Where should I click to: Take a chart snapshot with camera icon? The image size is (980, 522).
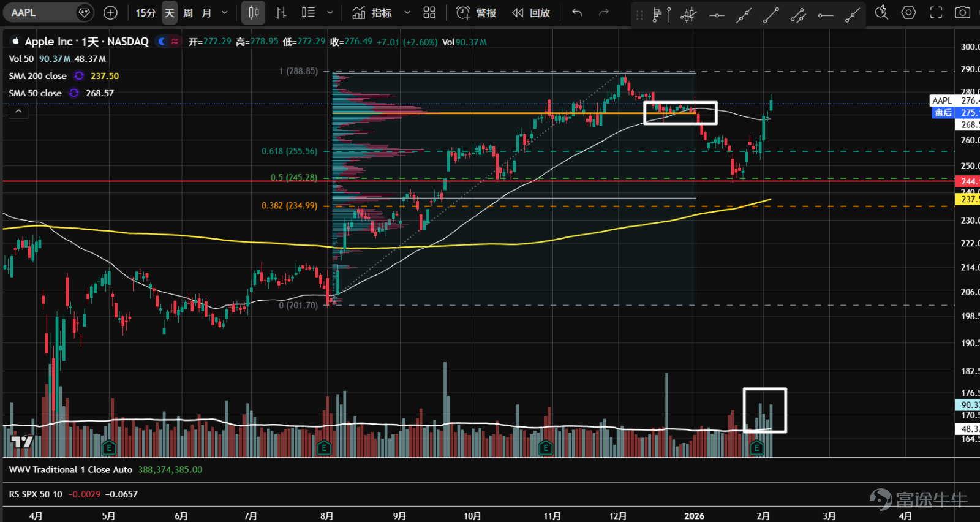pyautogui.click(x=963, y=12)
